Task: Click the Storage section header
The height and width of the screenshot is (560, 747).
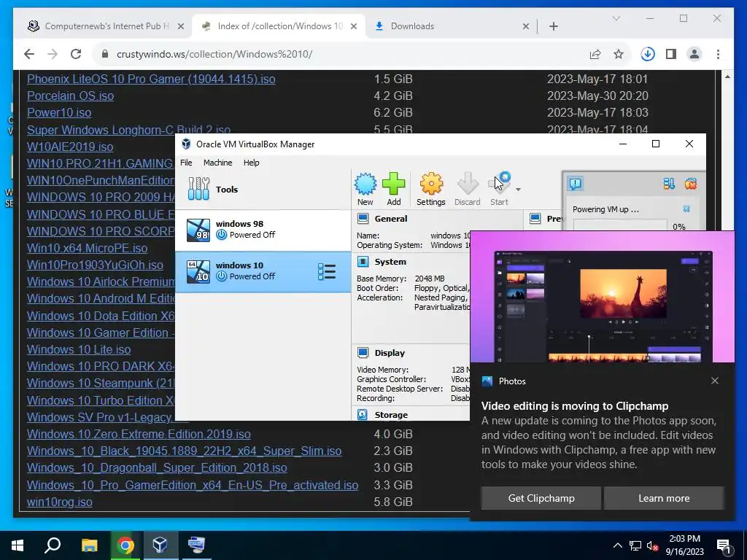Action: click(391, 415)
